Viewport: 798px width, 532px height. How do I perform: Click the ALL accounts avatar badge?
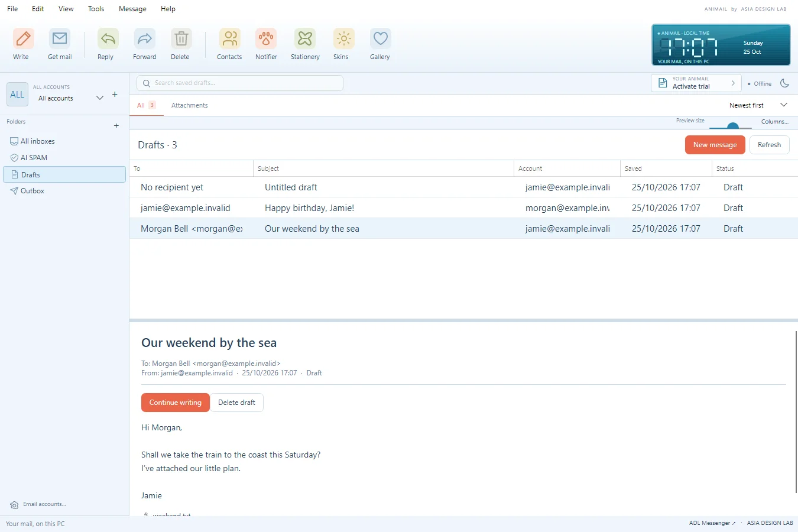click(x=17, y=95)
